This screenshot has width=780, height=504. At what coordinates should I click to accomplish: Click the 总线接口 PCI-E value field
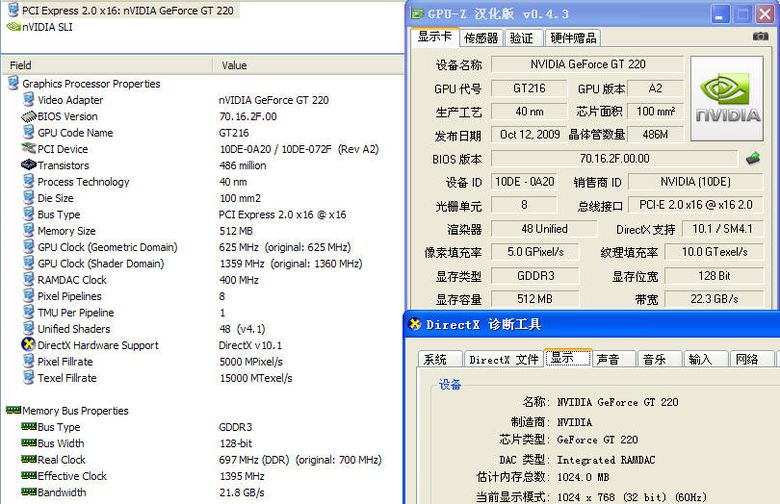tap(695, 204)
